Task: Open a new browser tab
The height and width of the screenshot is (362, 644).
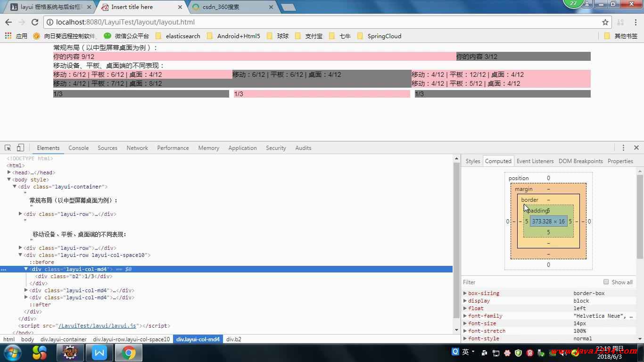Action: (288, 7)
